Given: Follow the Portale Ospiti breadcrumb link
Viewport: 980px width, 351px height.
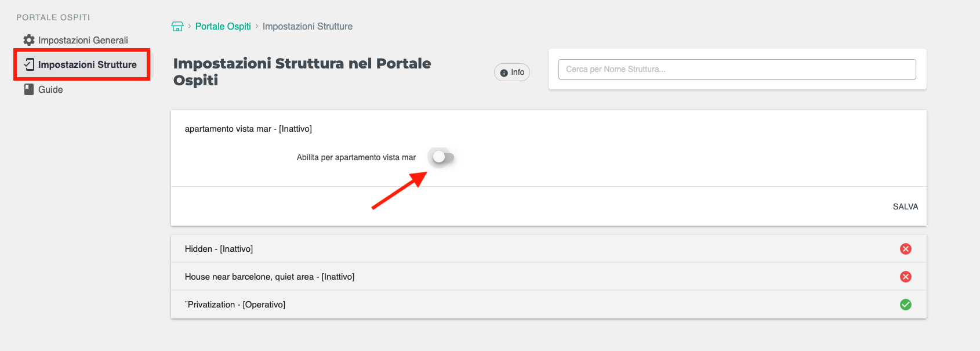Looking at the screenshot, I should [x=223, y=26].
